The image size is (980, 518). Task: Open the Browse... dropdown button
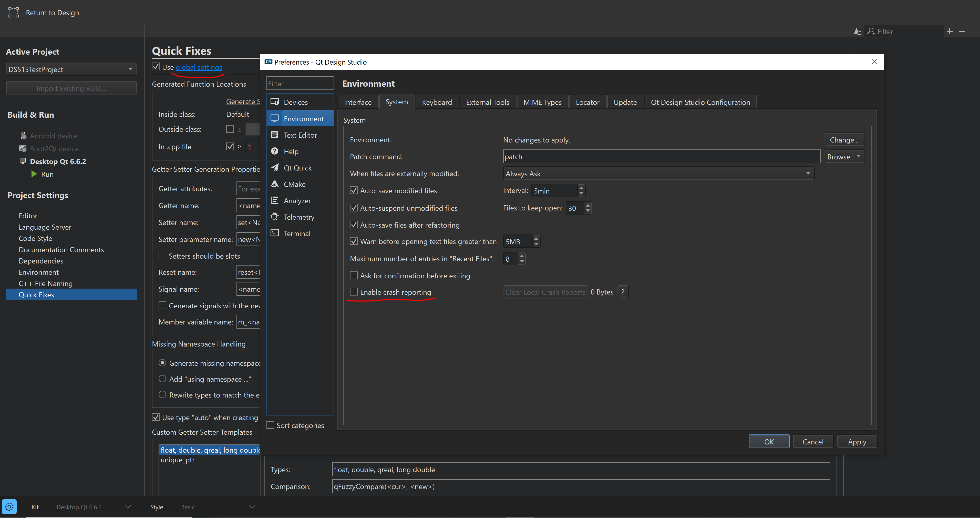click(844, 157)
